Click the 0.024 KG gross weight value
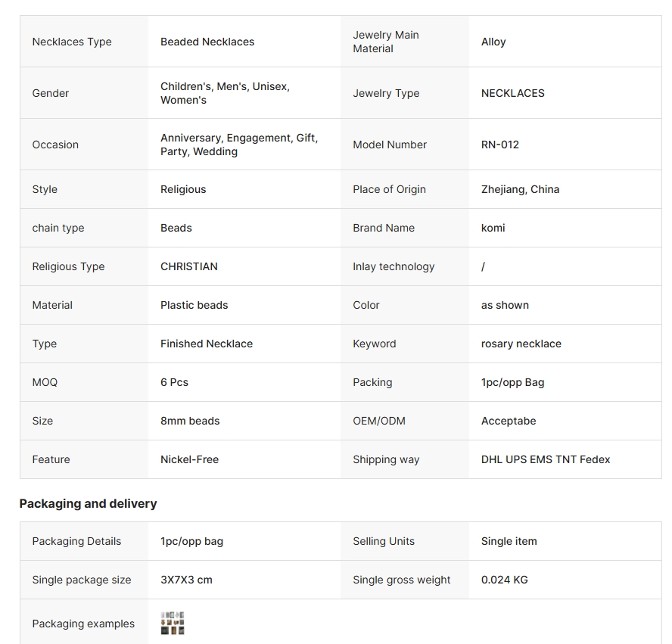The image size is (672, 644). pos(505,580)
